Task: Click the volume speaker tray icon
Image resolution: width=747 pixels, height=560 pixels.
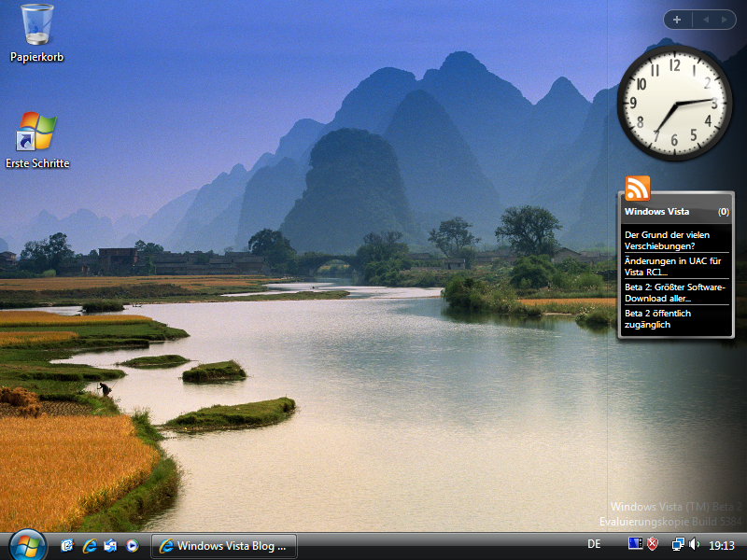Action: pos(694,544)
